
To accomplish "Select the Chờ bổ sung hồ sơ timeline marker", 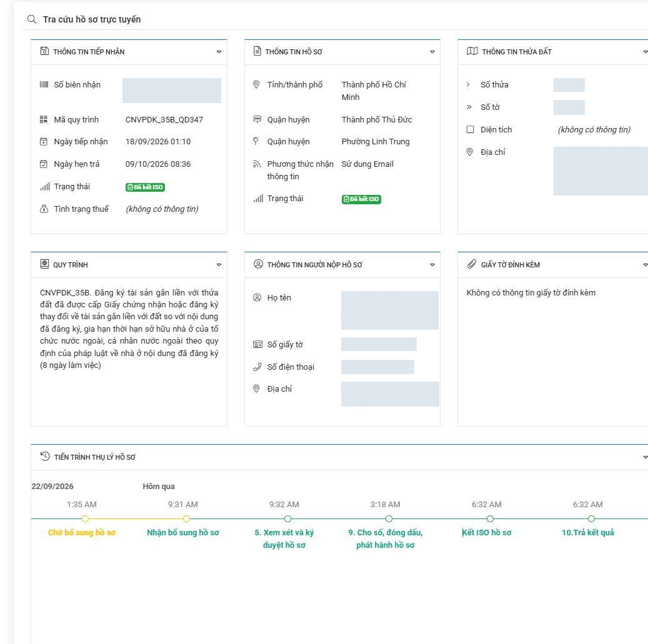I will tap(85, 519).
